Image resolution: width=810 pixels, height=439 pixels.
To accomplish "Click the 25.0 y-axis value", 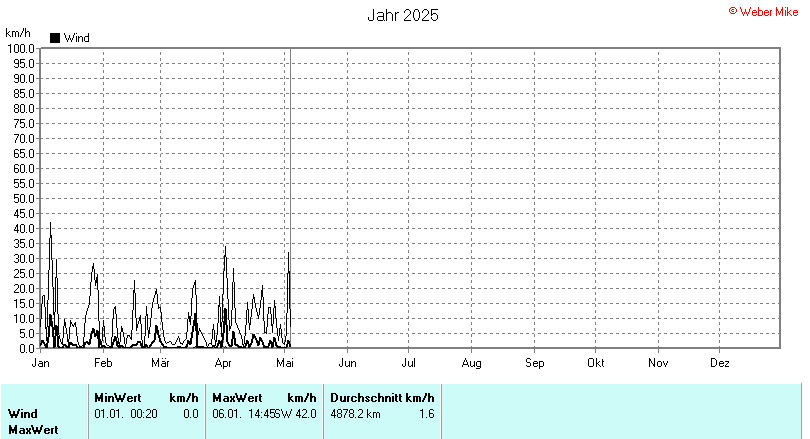I will tap(23, 274).
